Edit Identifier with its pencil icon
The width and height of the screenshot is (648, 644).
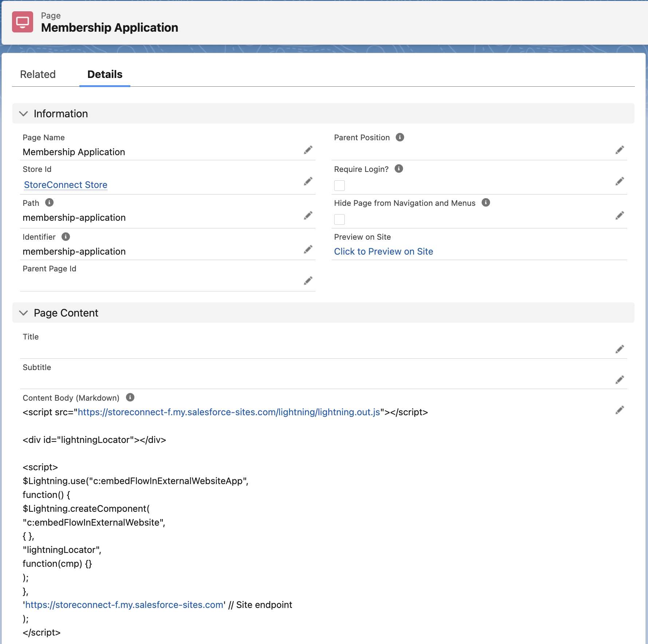point(308,250)
